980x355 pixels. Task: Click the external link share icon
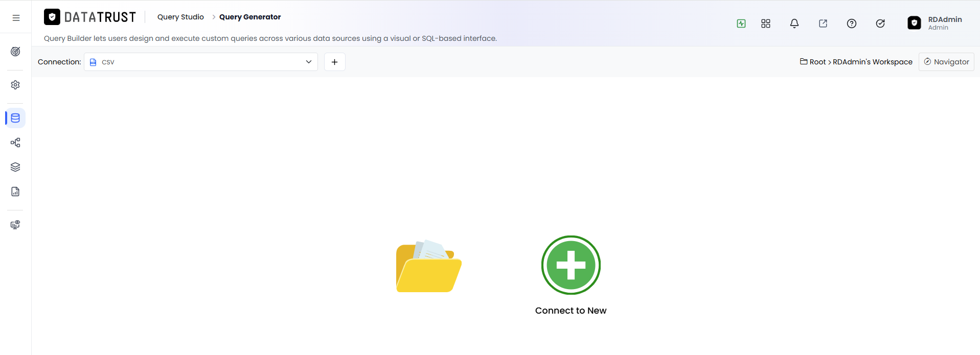[x=823, y=23]
